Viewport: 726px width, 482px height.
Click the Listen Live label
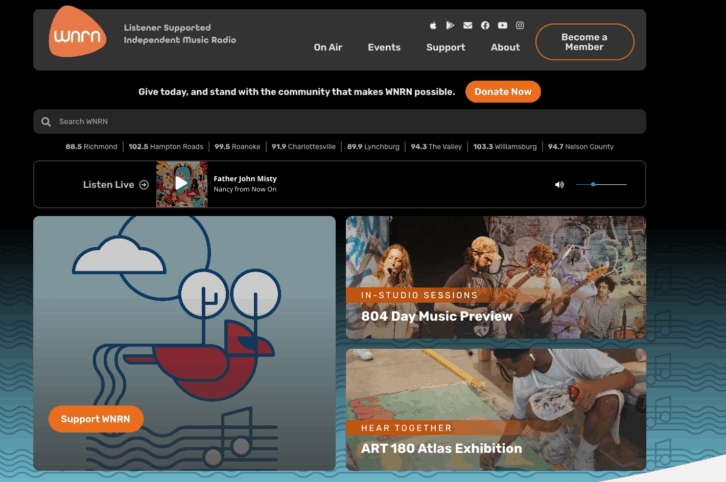(108, 185)
